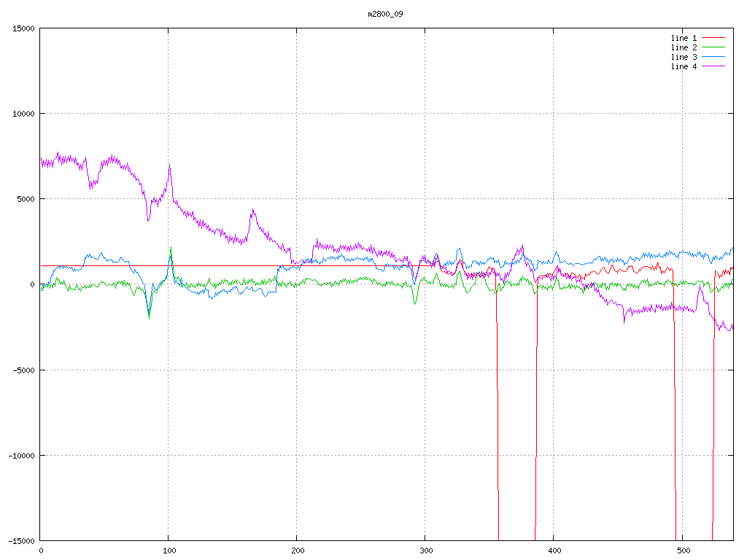The width and height of the screenshot is (747, 560).
Task: Select the "line 1" legend label
Action: [684, 38]
